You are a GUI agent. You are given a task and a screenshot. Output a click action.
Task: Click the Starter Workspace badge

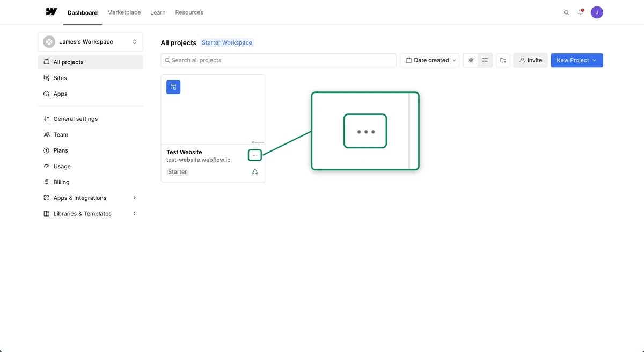pos(227,42)
